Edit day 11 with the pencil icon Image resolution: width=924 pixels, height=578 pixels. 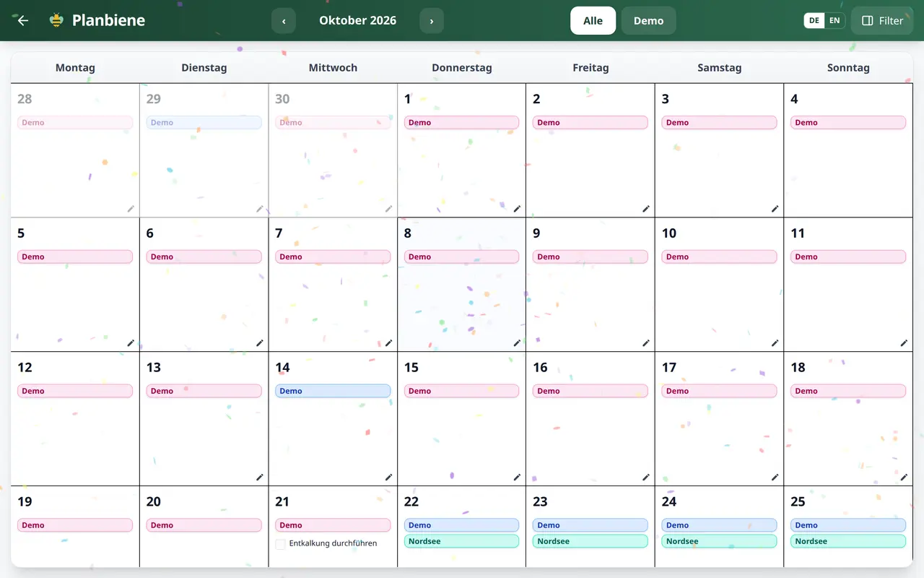click(x=904, y=343)
